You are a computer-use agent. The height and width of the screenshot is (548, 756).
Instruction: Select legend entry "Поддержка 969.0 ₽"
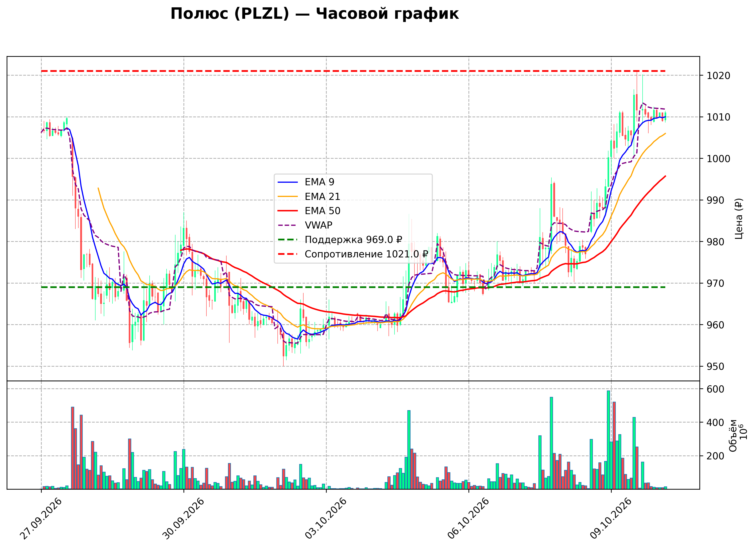pos(353,240)
